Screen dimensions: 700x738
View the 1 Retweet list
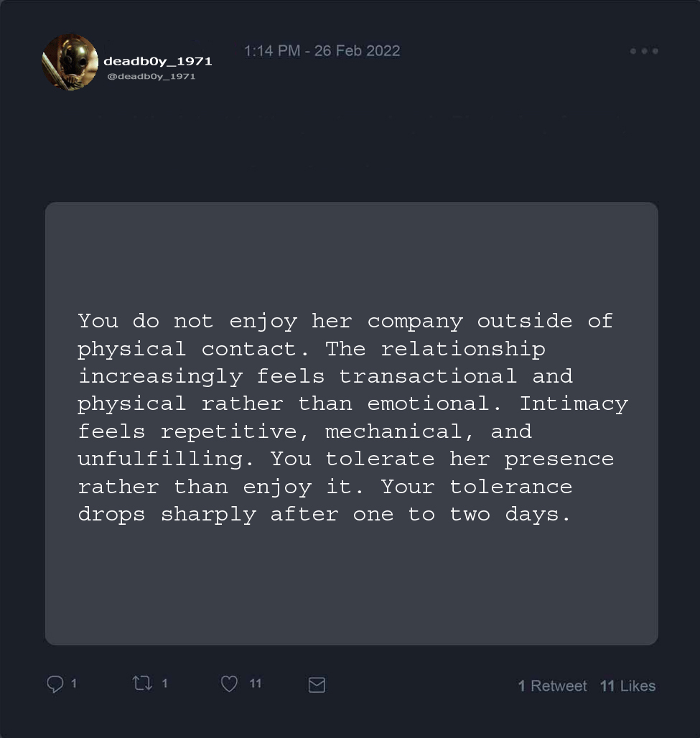click(552, 686)
